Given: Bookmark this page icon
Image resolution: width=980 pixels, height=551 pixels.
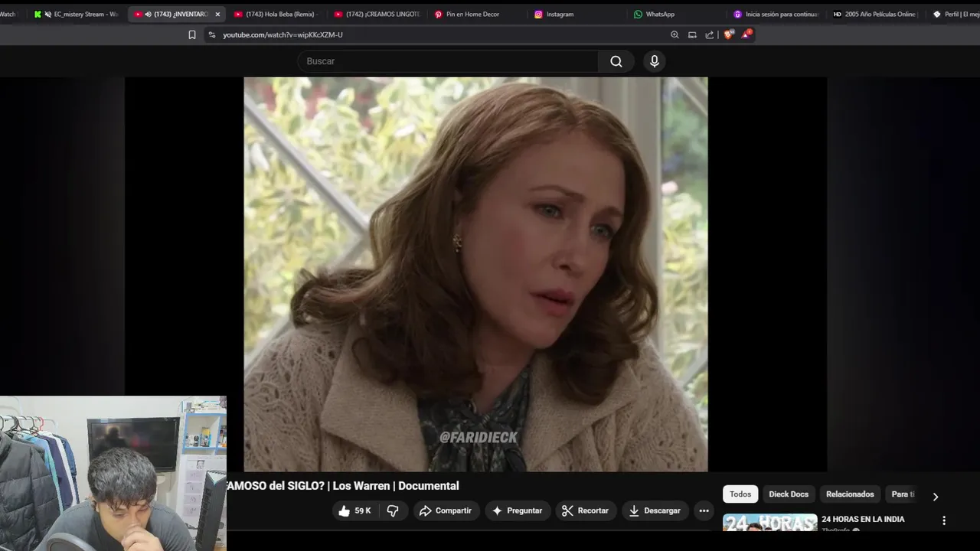Looking at the screenshot, I should pos(192,34).
